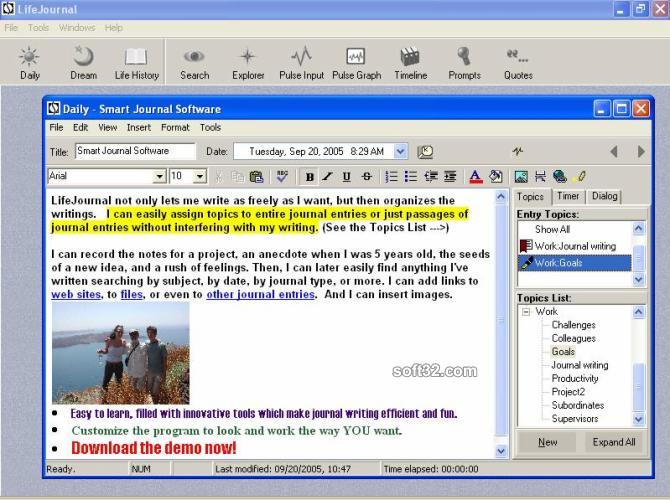
Task: Click the small pulse icon in title row
Action: [x=518, y=151]
